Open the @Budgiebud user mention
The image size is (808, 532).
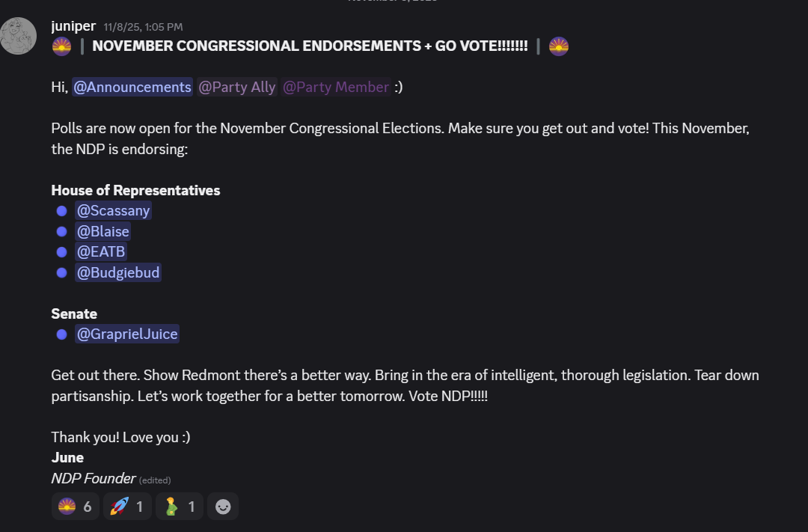tap(118, 272)
